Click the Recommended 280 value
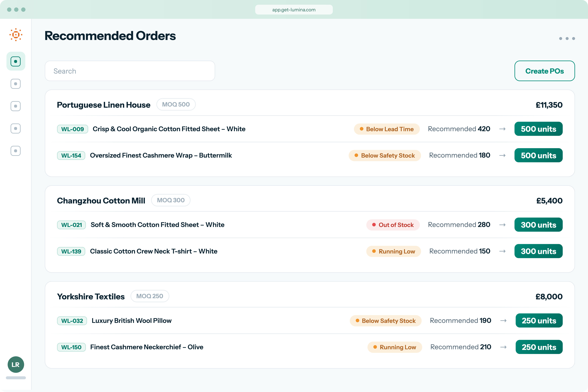This screenshot has width=588, height=392. [x=459, y=225]
